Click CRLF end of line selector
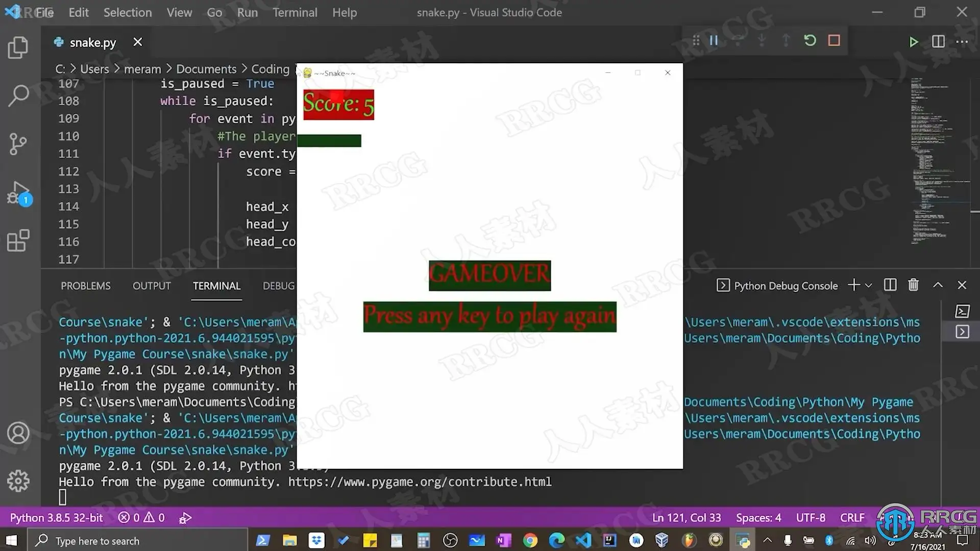 (852, 518)
